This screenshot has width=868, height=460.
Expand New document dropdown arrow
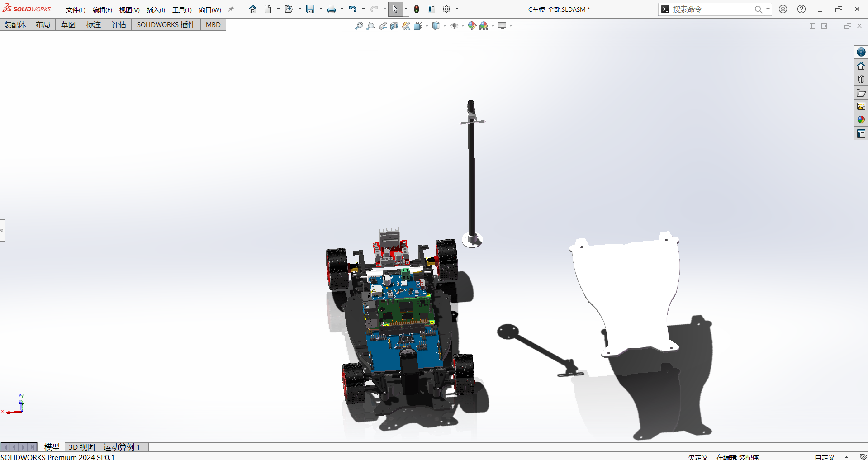[x=278, y=9]
